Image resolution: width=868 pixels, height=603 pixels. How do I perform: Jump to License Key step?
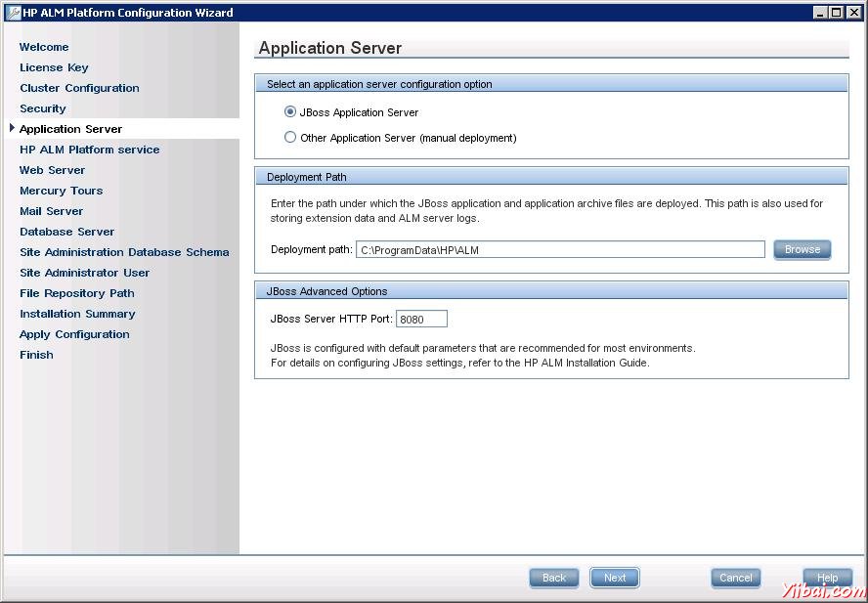[54, 67]
